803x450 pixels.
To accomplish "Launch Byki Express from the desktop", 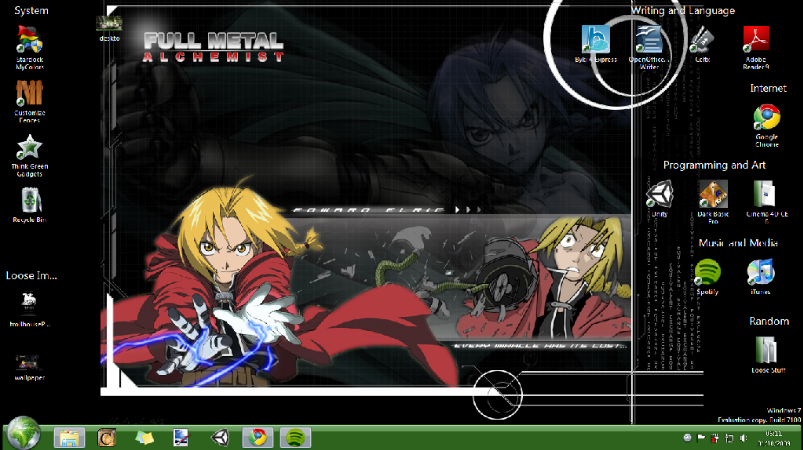I will (x=596, y=44).
